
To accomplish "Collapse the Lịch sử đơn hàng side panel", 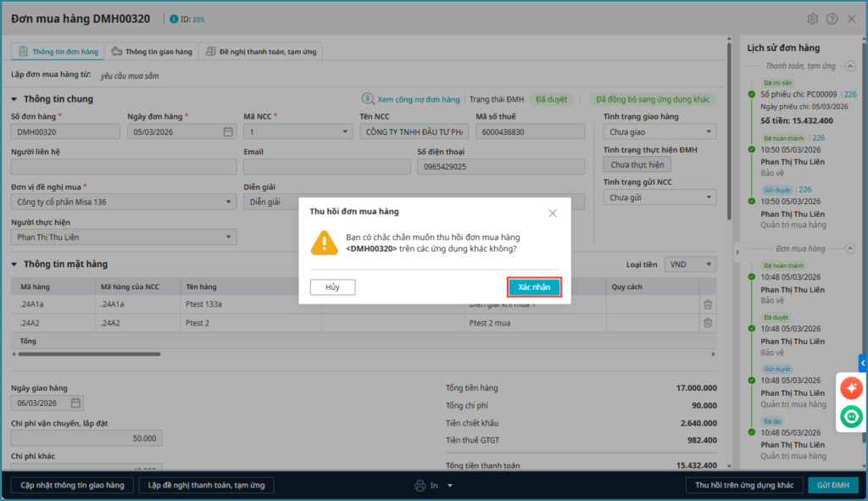I will pos(737,253).
